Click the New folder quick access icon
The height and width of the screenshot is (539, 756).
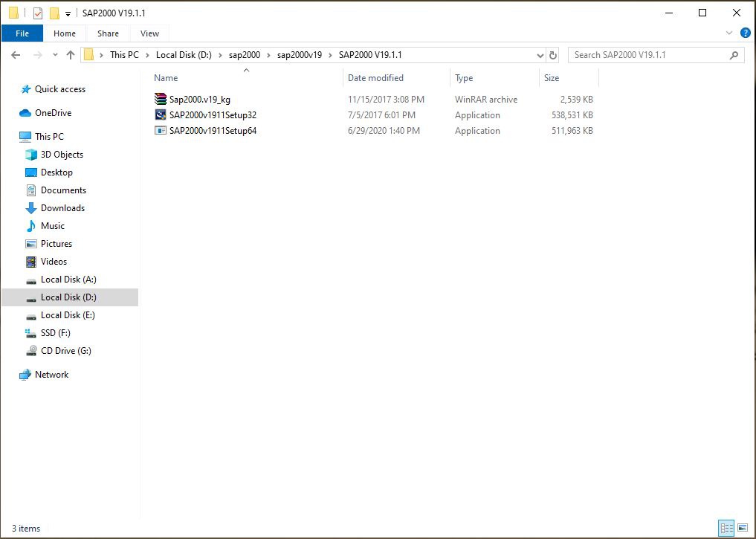coord(55,13)
